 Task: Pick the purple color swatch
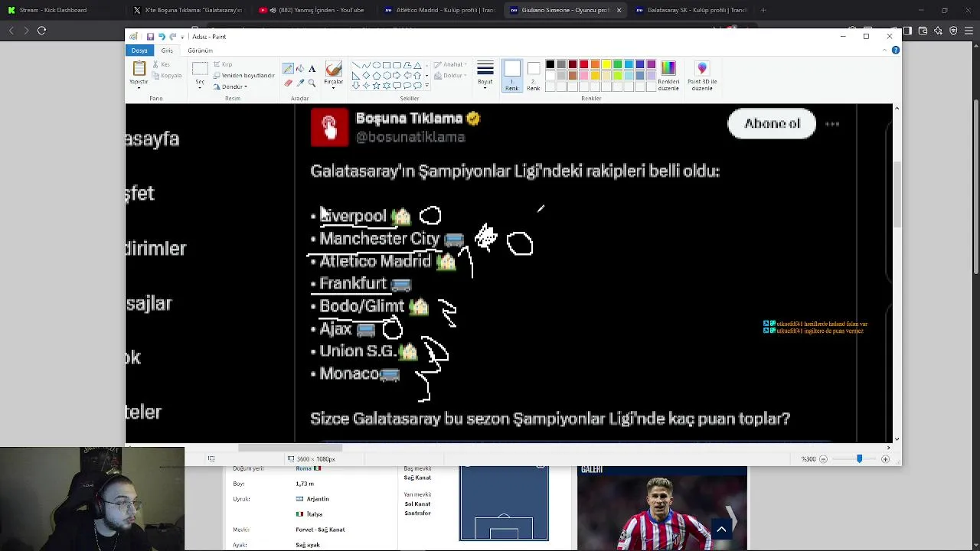pyautogui.click(x=652, y=64)
